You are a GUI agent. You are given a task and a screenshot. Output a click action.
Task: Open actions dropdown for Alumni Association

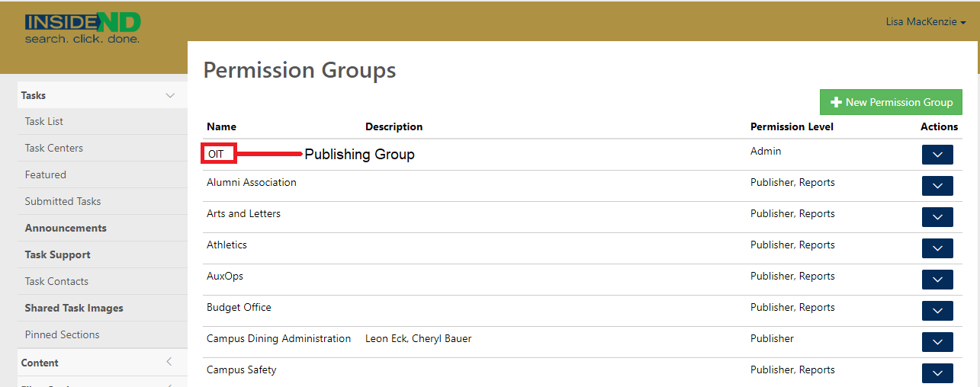click(x=937, y=186)
